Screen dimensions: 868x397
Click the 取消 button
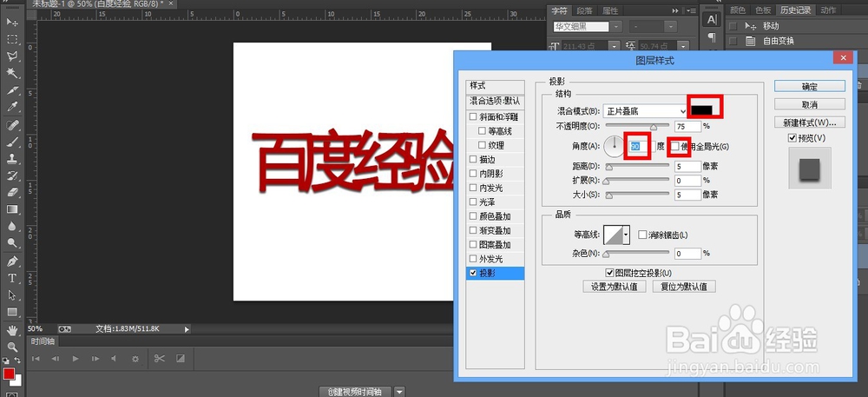[809, 104]
